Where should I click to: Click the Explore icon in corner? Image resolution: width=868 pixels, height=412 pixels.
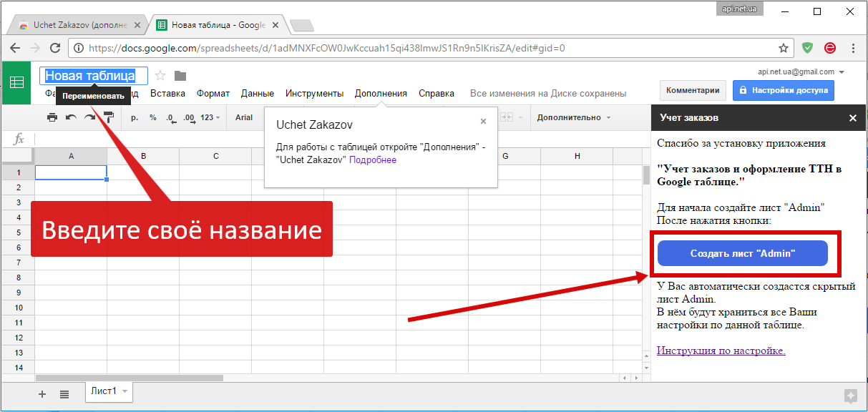tap(850, 396)
